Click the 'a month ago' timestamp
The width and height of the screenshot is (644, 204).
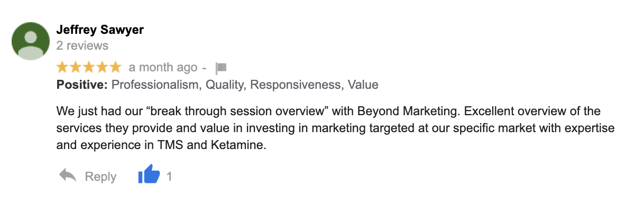coord(163,68)
